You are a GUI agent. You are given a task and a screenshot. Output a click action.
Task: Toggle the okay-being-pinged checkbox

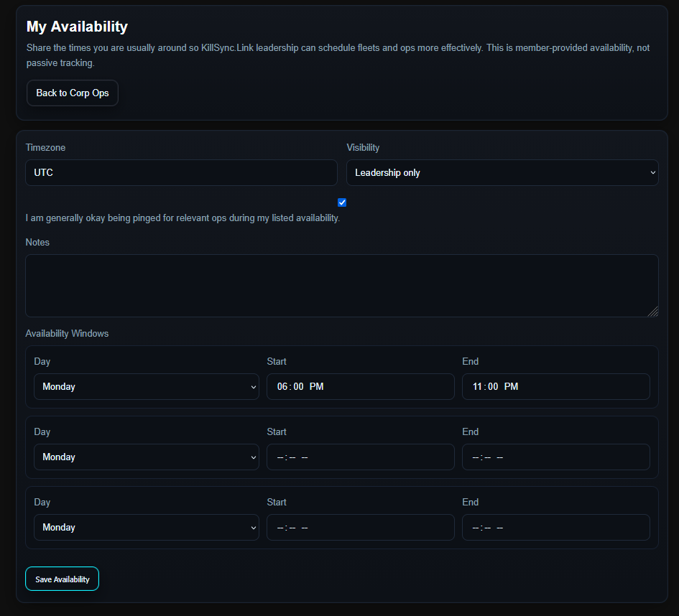click(x=342, y=202)
